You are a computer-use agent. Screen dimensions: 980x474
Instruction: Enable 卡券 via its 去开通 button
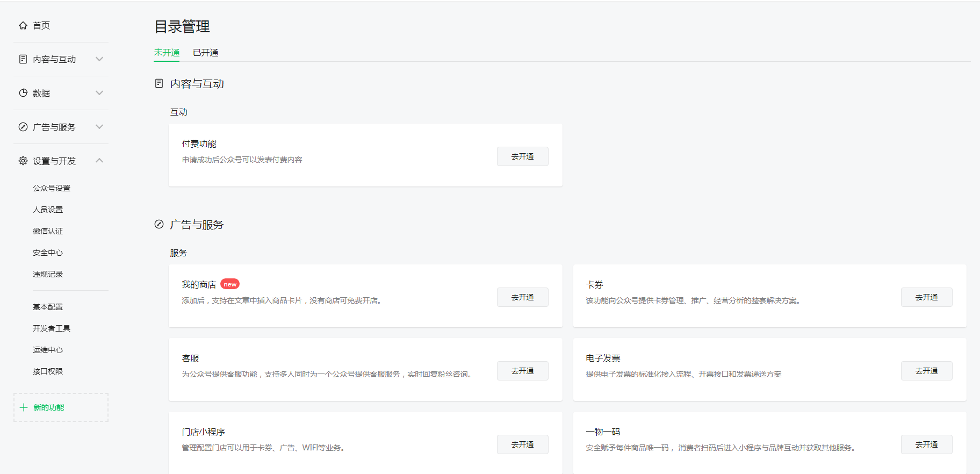coord(926,297)
